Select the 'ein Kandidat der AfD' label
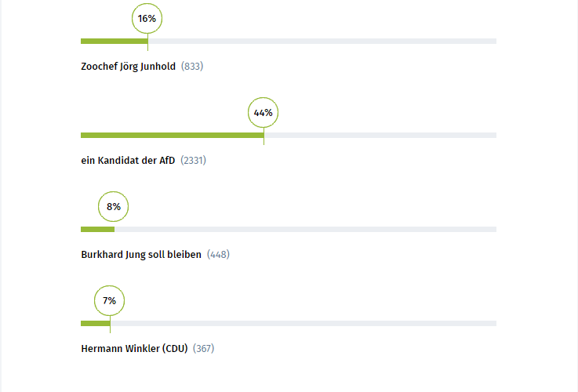The width and height of the screenshot is (578, 392). 128,161
